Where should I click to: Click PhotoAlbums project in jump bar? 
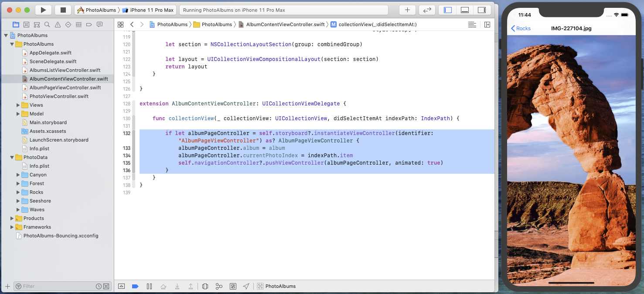168,24
